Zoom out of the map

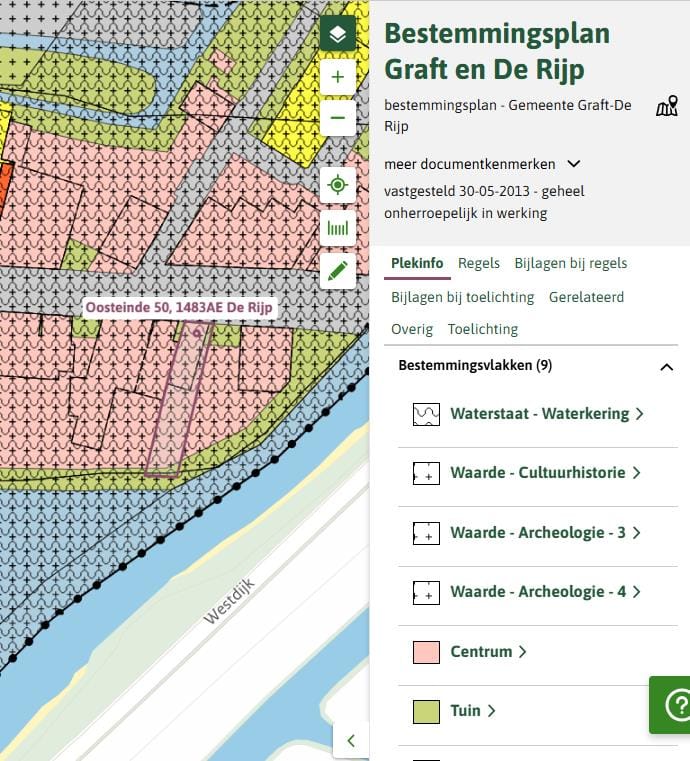coord(338,118)
